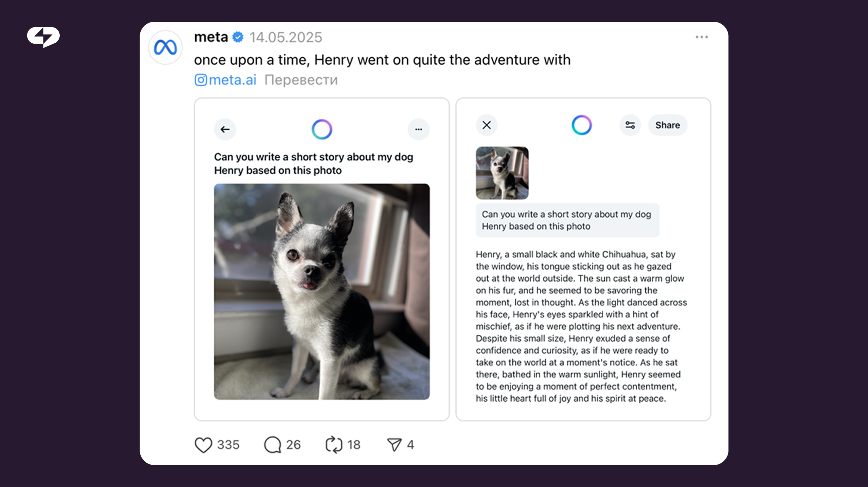The image size is (868, 487).
Task: Open post options three-dot menu
Action: tap(702, 37)
